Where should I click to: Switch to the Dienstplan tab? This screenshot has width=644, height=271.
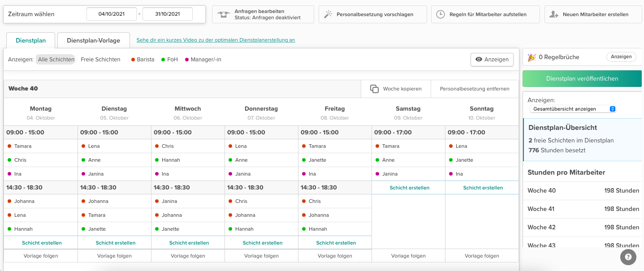pos(31,40)
